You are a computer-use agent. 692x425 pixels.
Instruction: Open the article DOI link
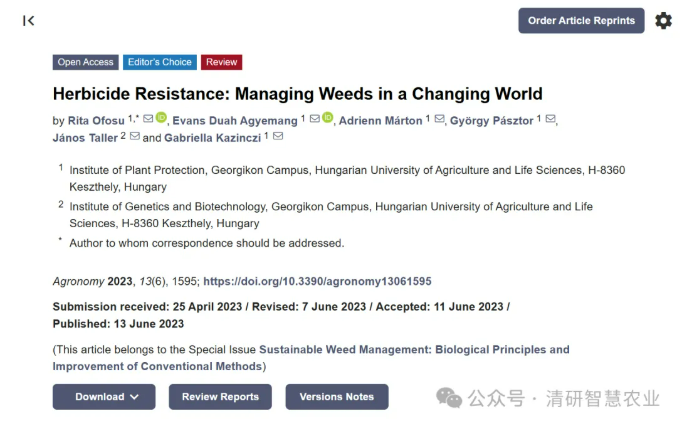[x=317, y=282]
